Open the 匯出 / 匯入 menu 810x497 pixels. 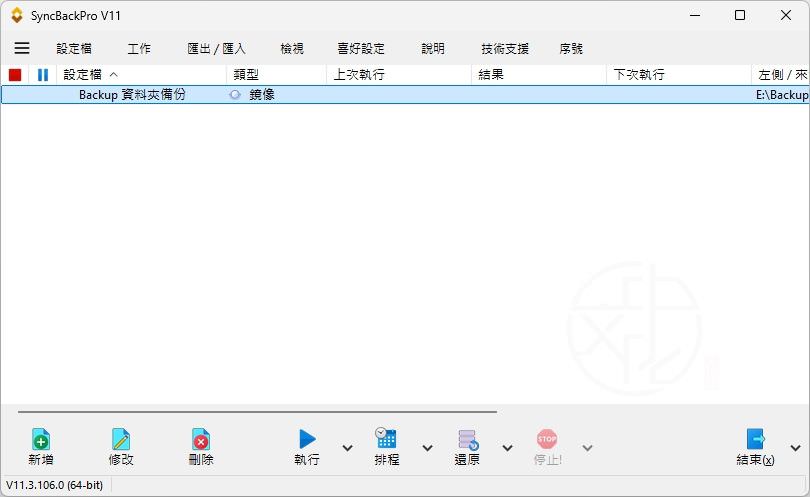tap(216, 48)
